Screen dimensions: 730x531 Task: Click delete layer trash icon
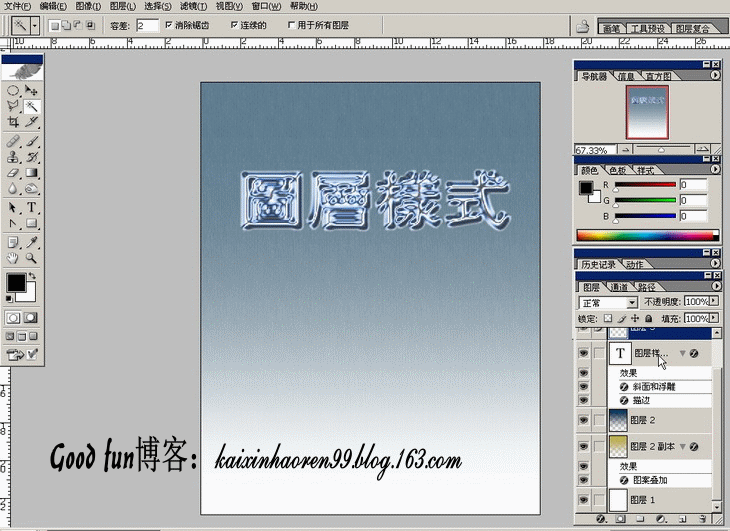point(703,518)
